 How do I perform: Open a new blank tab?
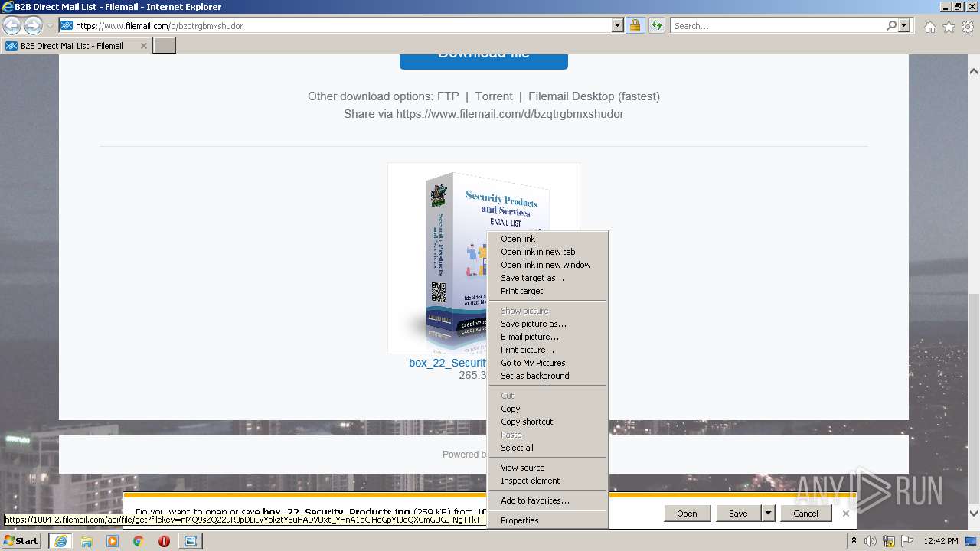pyautogui.click(x=165, y=46)
